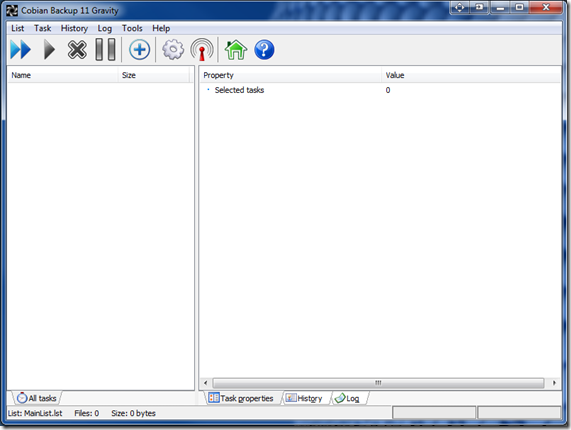Viewport: 571px width, 430px height.
Task: Select the All tasks tab
Action: [x=37, y=398]
